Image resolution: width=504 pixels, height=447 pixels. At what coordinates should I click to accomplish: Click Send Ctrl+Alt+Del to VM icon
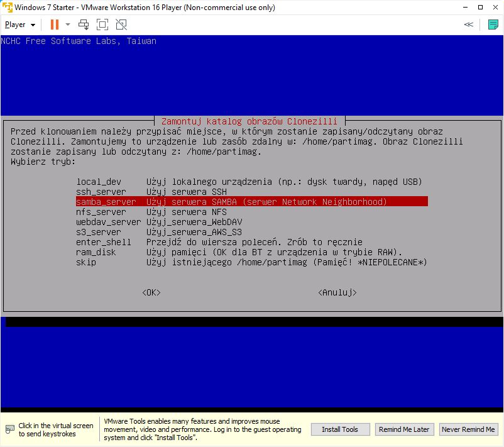(84, 25)
